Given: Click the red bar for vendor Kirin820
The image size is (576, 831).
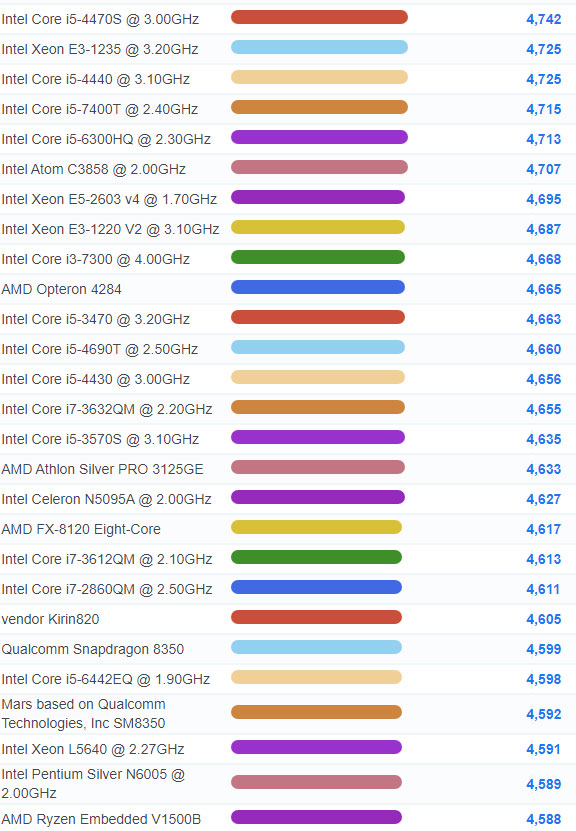Looking at the screenshot, I should click(x=316, y=617).
